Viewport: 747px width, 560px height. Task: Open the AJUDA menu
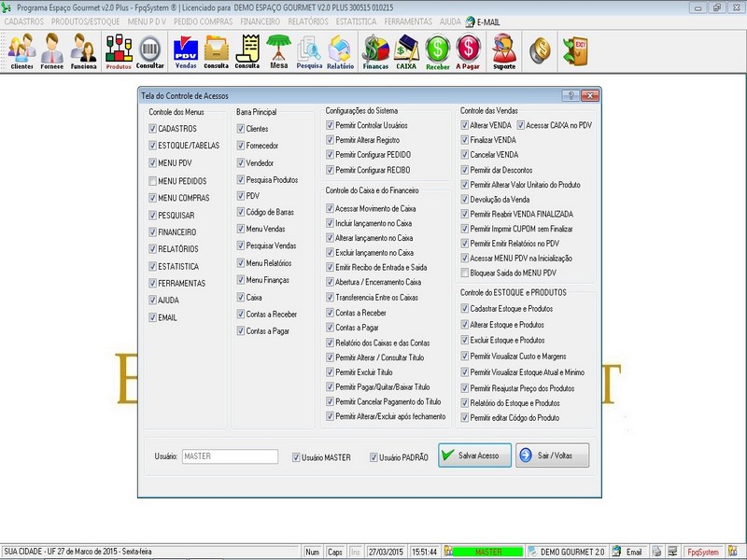pyautogui.click(x=450, y=21)
